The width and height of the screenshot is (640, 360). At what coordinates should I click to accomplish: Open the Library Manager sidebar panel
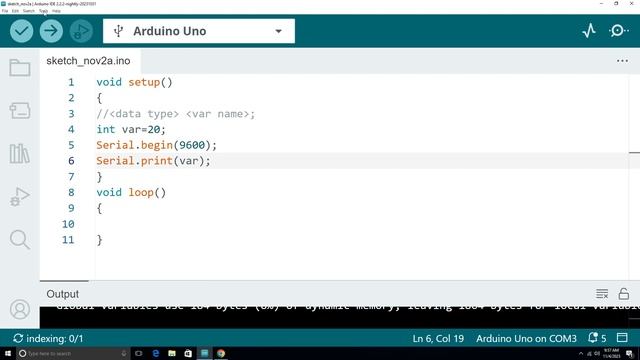coord(20,154)
